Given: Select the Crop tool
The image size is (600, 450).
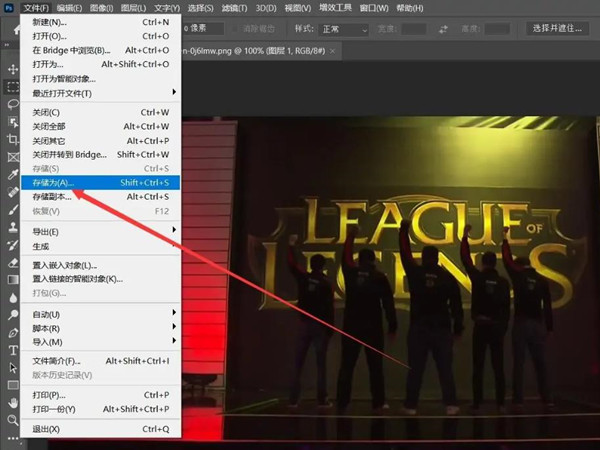Looking at the screenshot, I should click(13, 139).
